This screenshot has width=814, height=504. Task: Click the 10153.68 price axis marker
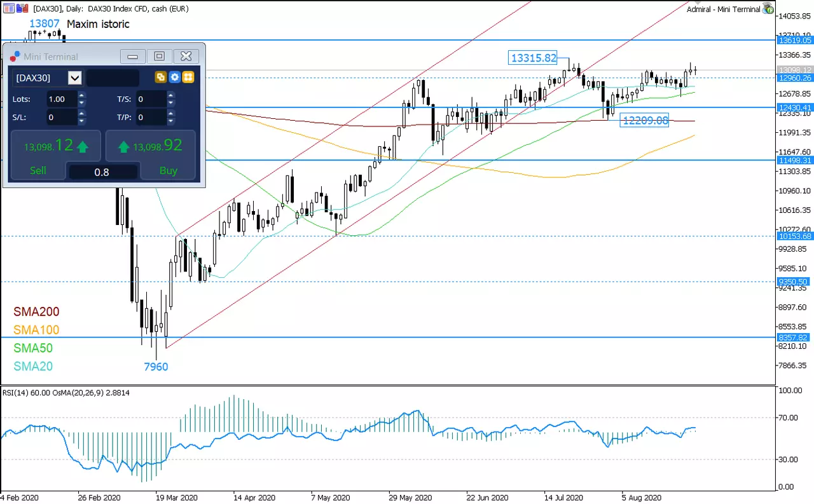795,236
